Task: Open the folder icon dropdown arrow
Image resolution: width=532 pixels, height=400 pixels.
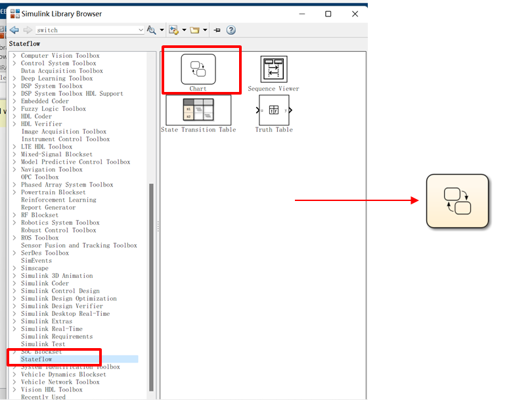Action: [x=205, y=30]
